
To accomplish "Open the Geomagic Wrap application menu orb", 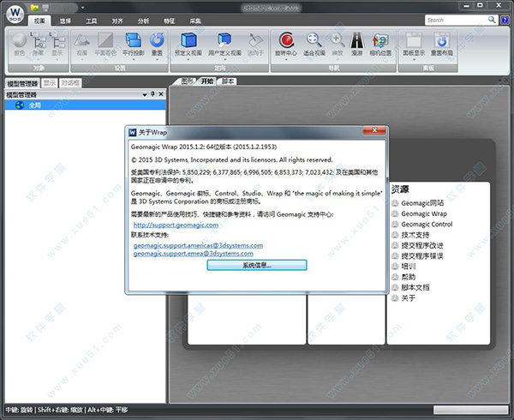I will [15, 14].
